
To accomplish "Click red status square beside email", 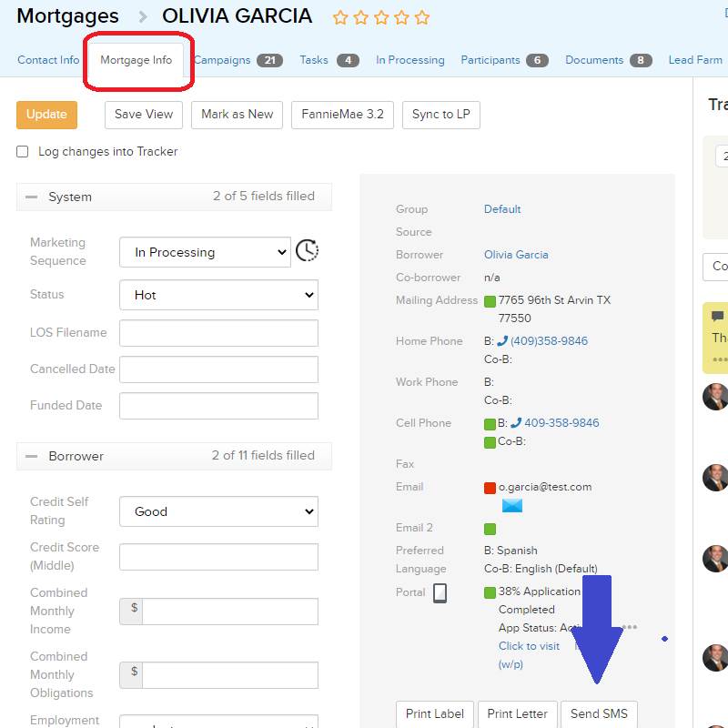I will coord(490,488).
